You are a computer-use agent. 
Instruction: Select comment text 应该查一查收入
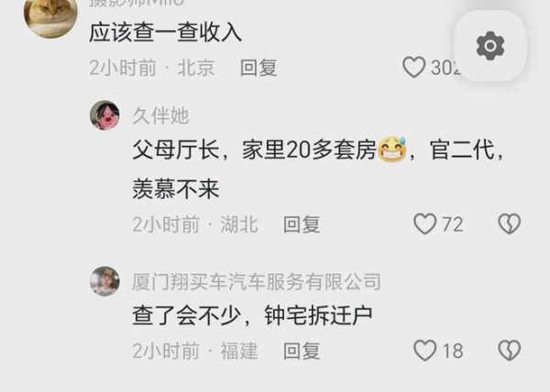pyautogui.click(x=165, y=33)
